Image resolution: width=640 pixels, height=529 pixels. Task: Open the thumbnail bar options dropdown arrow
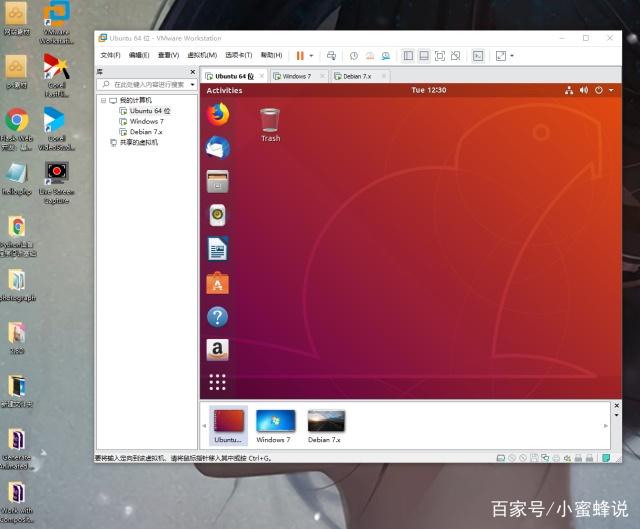click(617, 415)
